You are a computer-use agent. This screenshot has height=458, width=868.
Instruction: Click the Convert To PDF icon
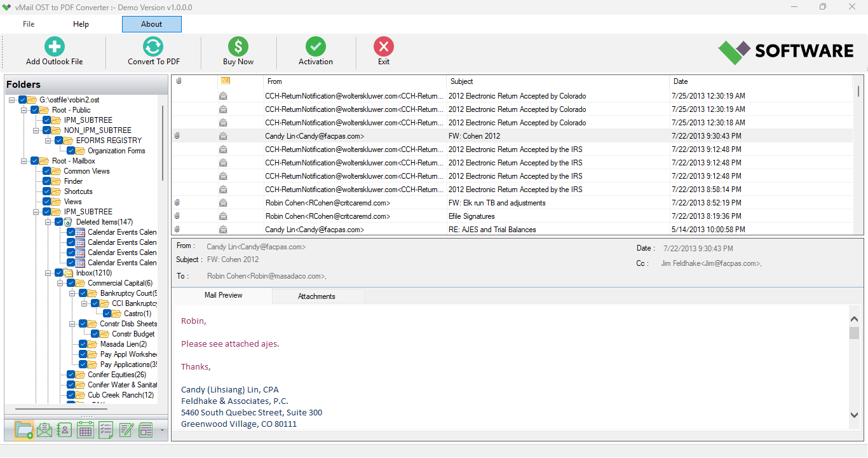153,46
